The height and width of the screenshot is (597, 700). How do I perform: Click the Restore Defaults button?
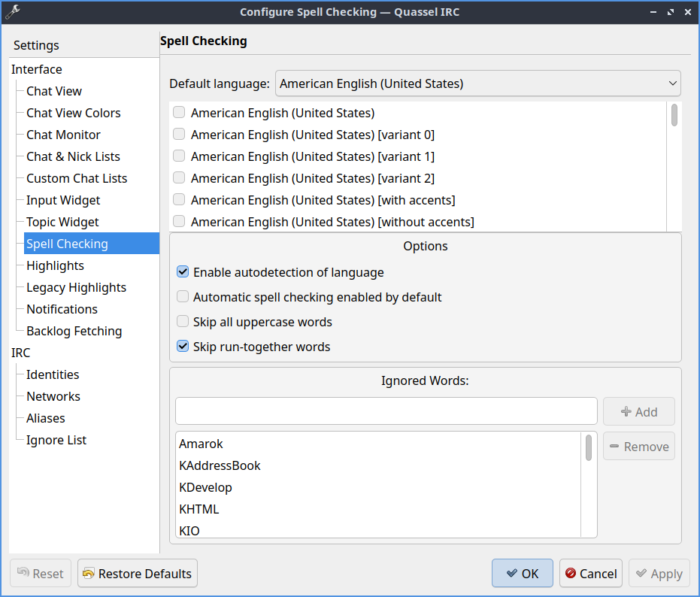point(138,574)
